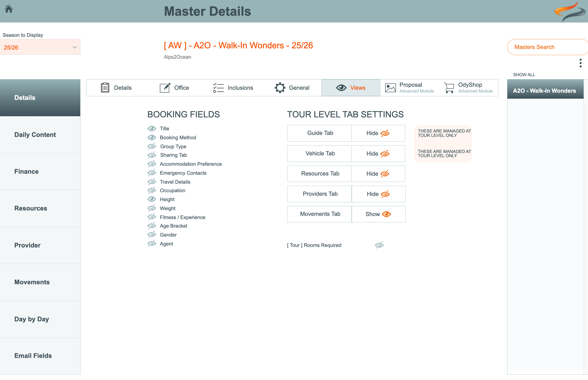Screen dimensions: 588x380
Task: Toggle visibility of Age Bracket field
Action: coord(152,226)
